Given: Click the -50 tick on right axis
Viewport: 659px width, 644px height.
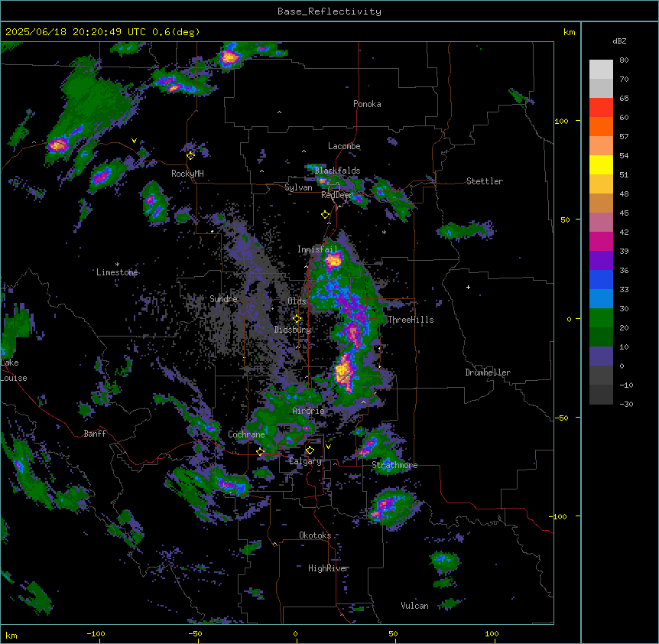Looking at the screenshot, I should pos(561,418).
